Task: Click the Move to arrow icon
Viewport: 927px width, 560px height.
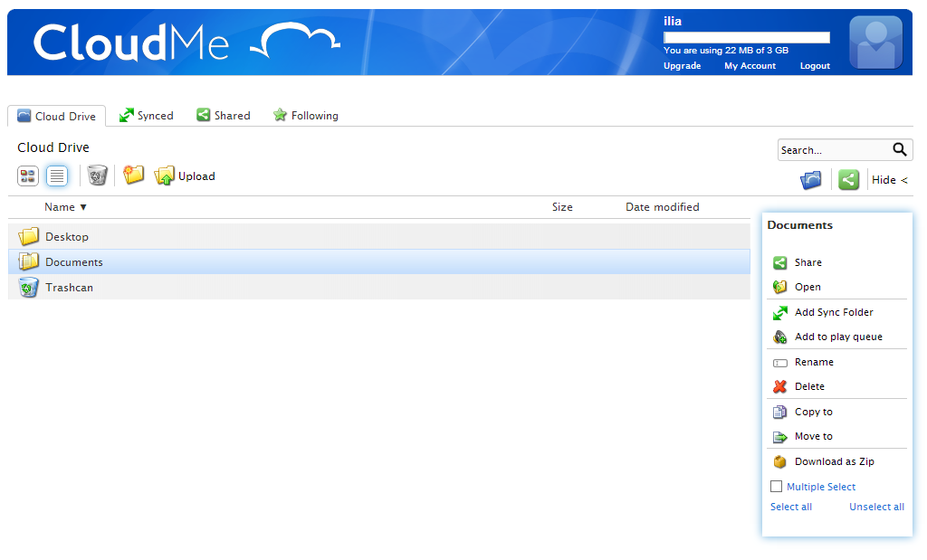Action: 779,437
